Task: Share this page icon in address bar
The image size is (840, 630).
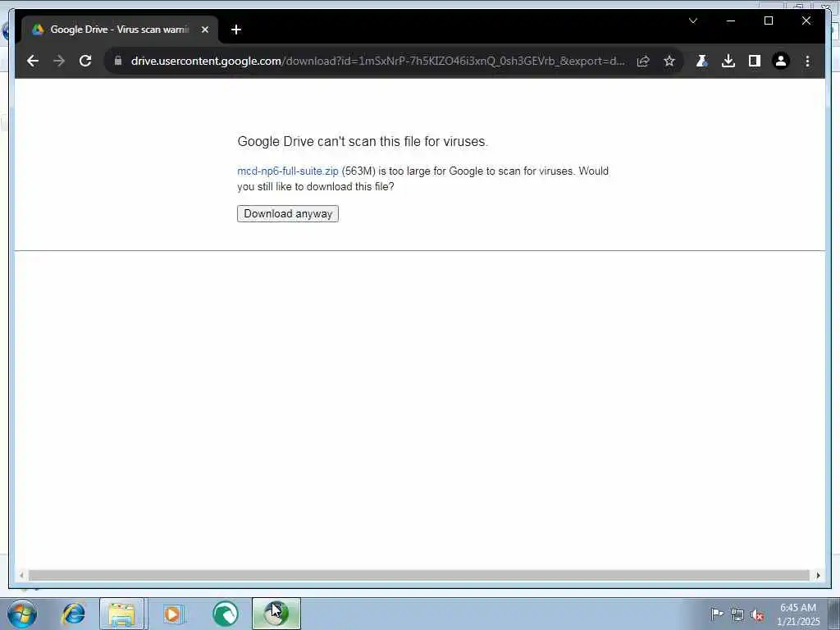Action: click(643, 61)
